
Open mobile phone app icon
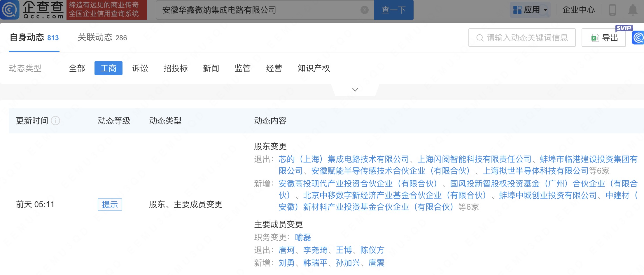(x=612, y=10)
